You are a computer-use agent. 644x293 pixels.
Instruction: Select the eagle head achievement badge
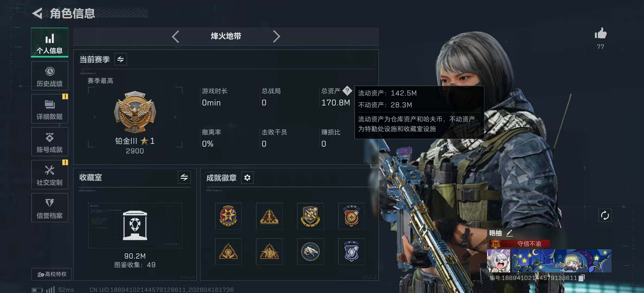(310, 251)
